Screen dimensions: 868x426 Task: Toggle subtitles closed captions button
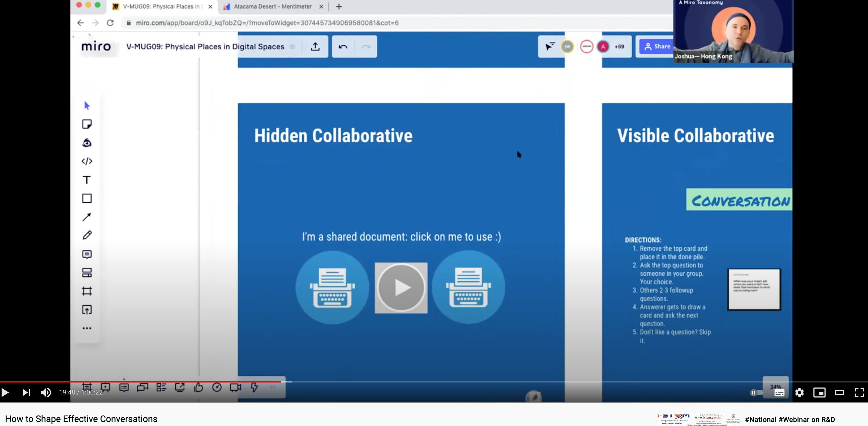click(x=779, y=392)
